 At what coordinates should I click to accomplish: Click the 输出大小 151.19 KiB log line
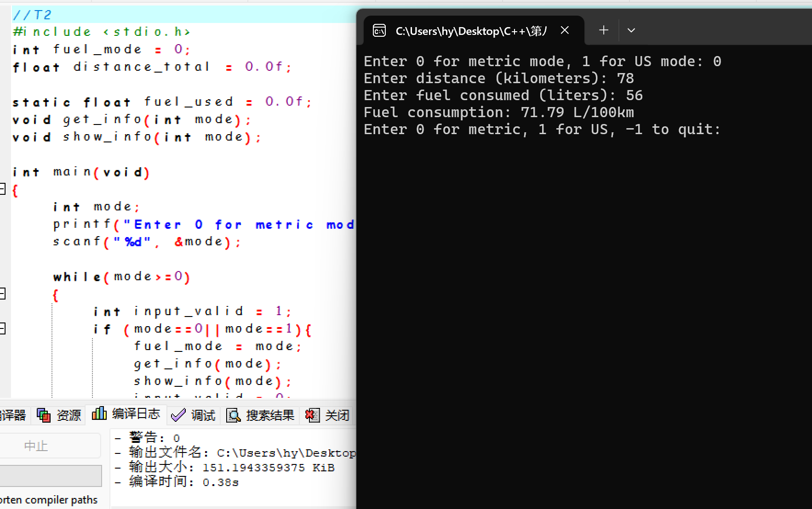[224, 467]
